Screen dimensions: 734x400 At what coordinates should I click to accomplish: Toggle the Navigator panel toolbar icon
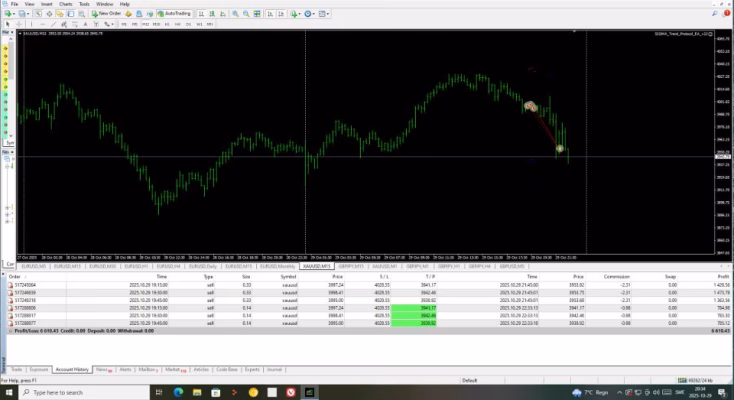pyautogui.click(x=60, y=14)
